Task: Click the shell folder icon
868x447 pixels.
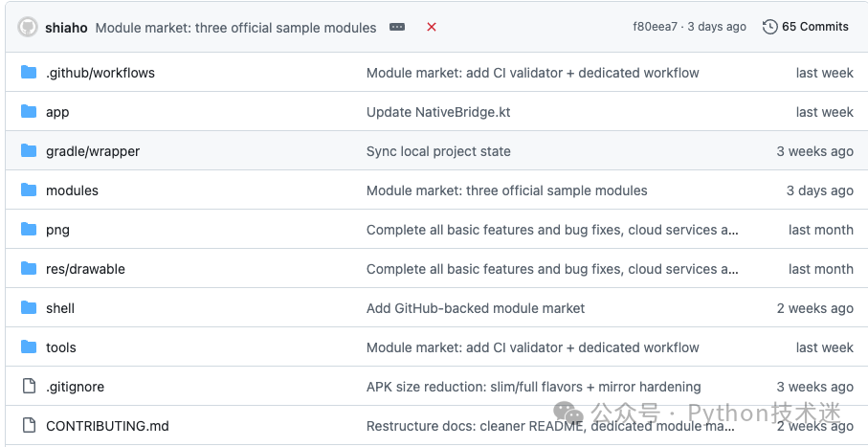Action: (29, 308)
